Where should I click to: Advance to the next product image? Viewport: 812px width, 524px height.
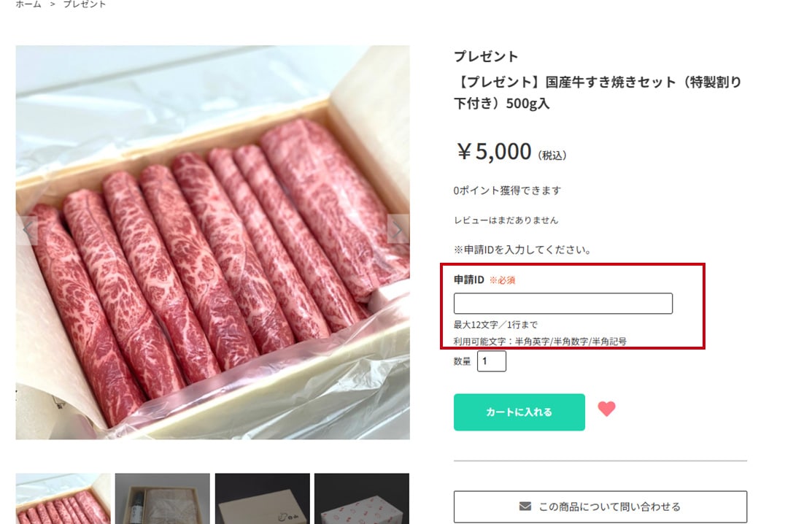coord(398,230)
